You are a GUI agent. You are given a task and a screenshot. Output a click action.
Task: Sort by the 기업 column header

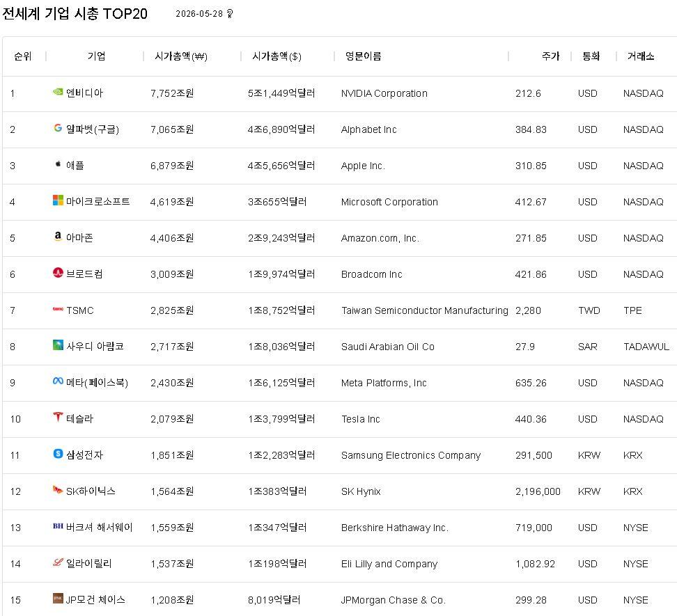(x=96, y=56)
